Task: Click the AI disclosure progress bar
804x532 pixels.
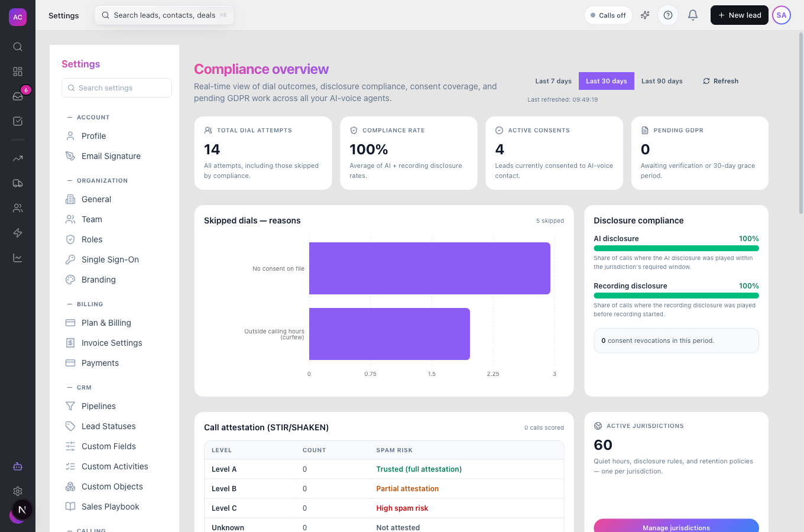Action: click(x=676, y=248)
